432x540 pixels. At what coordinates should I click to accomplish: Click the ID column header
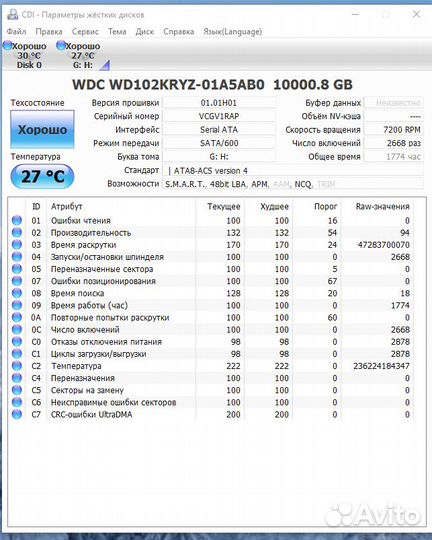tap(36, 206)
